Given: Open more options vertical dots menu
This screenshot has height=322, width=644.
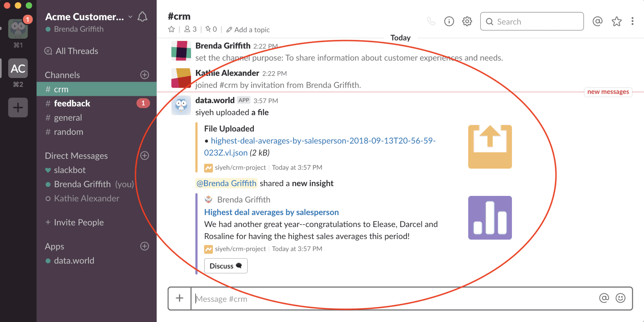Looking at the screenshot, I should [632, 21].
